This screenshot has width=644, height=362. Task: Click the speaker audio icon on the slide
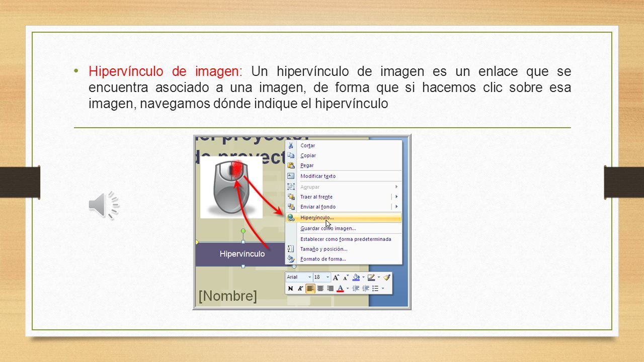point(104,205)
